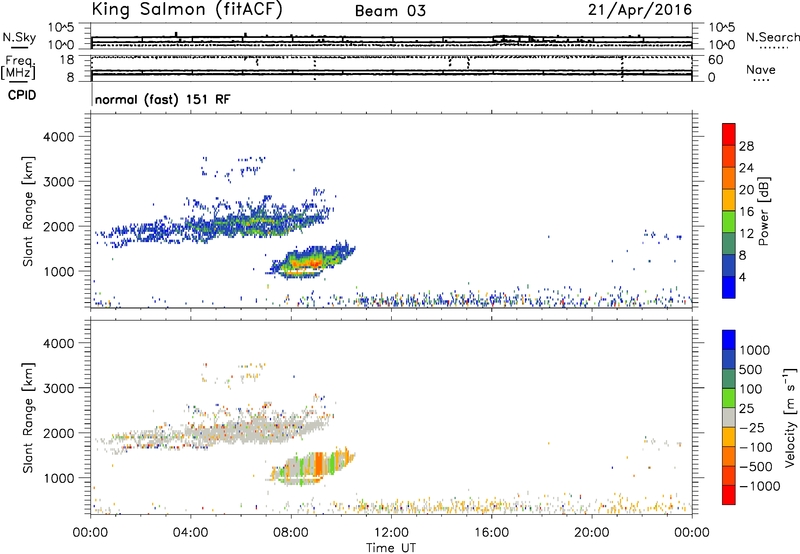
Task: Click the dark blue top Velocity swatch
Action: (x=729, y=340)
